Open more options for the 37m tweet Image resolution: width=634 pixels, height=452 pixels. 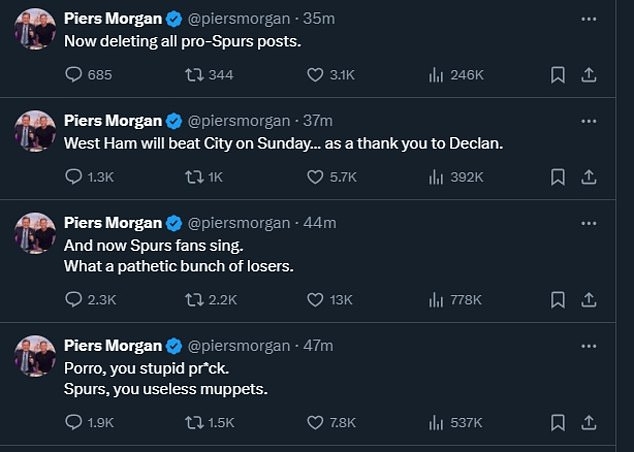[590, 120]
